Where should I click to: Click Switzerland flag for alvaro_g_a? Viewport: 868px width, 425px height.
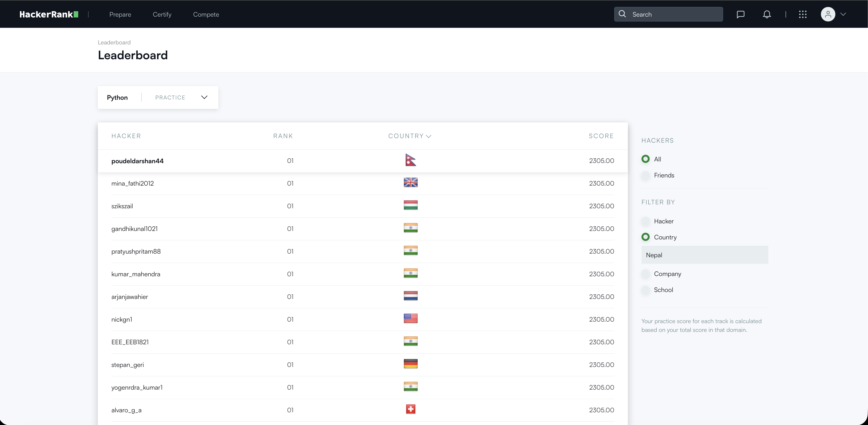(410, 409)
